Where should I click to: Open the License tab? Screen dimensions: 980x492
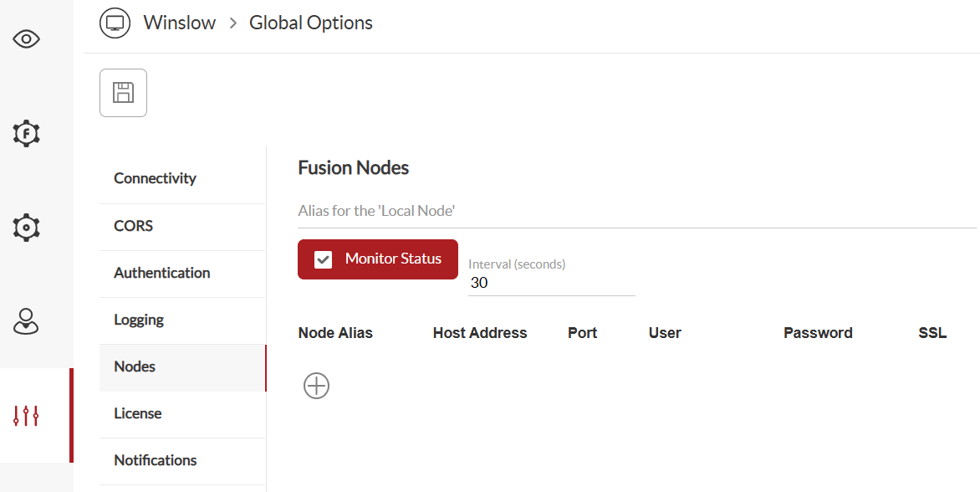(182, 414)
